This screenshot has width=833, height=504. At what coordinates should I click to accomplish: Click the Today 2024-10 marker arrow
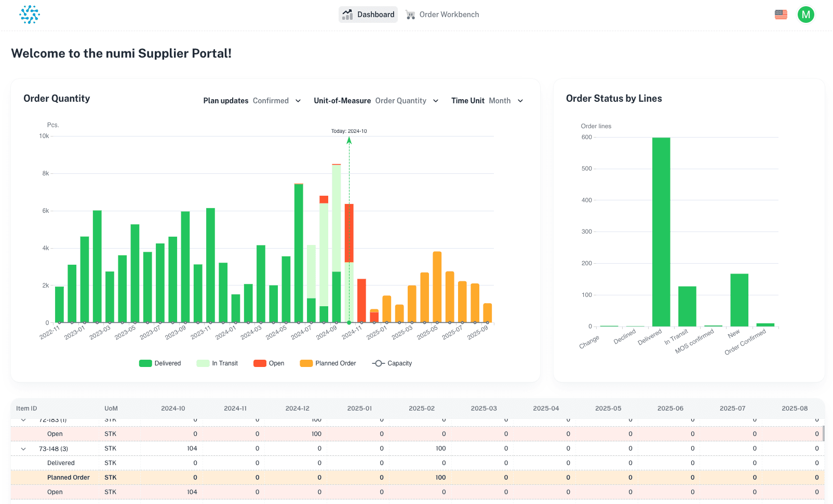click(x=349, y=140)
